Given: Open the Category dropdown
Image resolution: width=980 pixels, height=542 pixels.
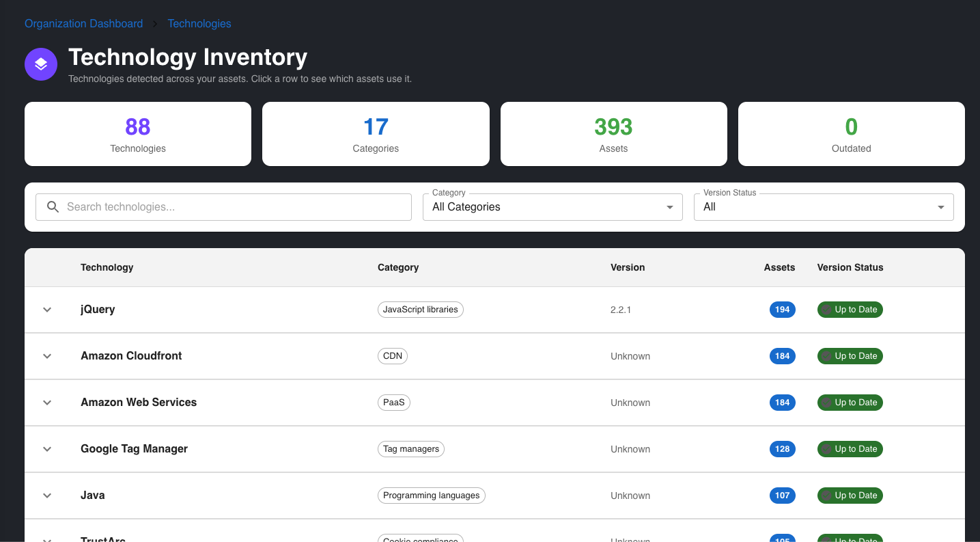Looking at the screenshot, I should pyautogui.click(x=552, y=207).
